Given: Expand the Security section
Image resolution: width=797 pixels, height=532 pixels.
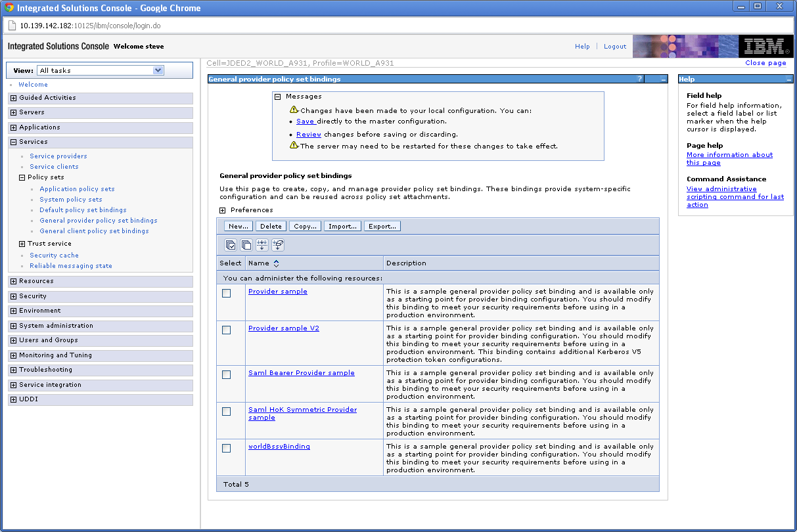Looking at the screenshot, I should pyautogui.click(x=13, y=296).
